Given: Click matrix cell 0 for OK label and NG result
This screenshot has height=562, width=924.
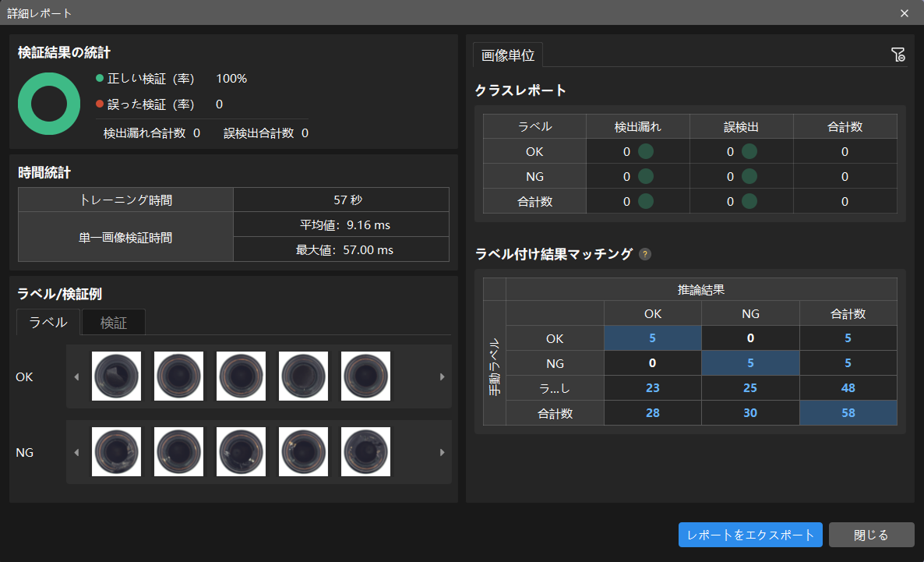Looking at the screenshot, I should pyautogui.click(x=750, y=338).
